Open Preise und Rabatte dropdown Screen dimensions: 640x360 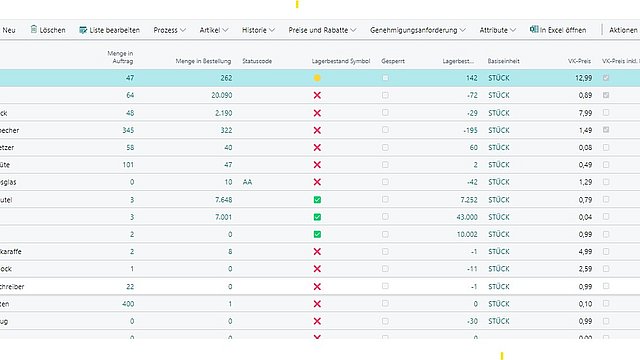point(322,30)
